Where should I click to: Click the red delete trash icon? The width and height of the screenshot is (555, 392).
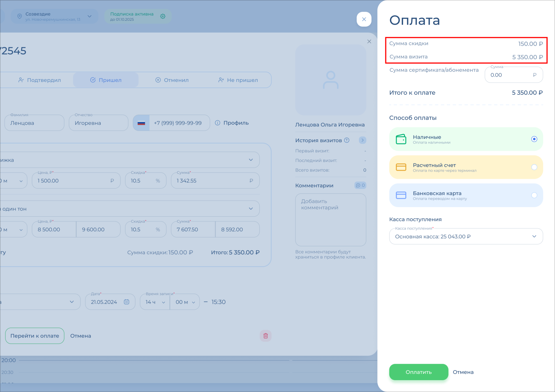265,336
